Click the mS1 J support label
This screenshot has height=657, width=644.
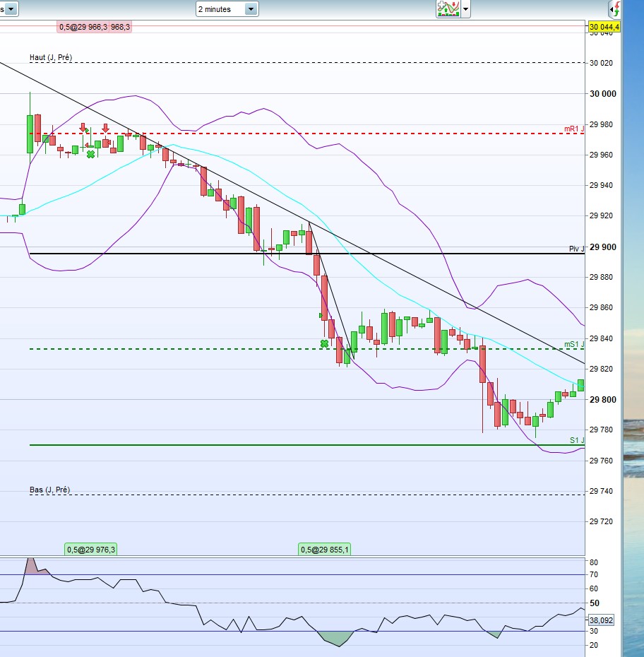point(574,345)
